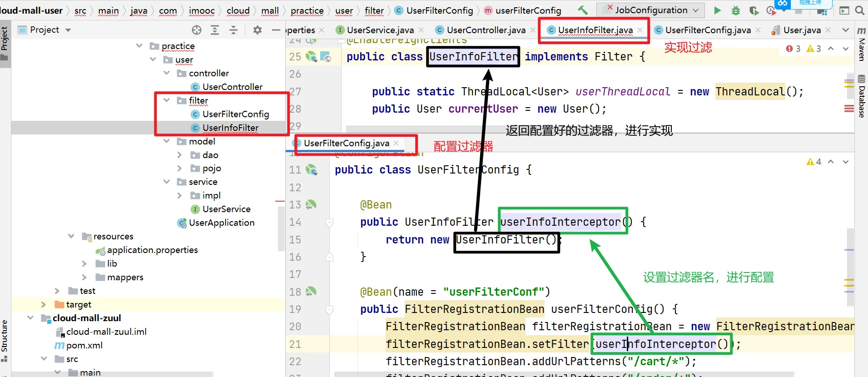Click the practice breadcrumb in navigation bar

(307, 10)
